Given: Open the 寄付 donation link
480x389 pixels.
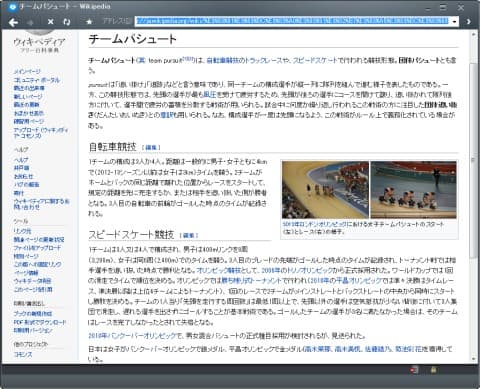Looking at the screenshot, I should click(x=19, y=193).
